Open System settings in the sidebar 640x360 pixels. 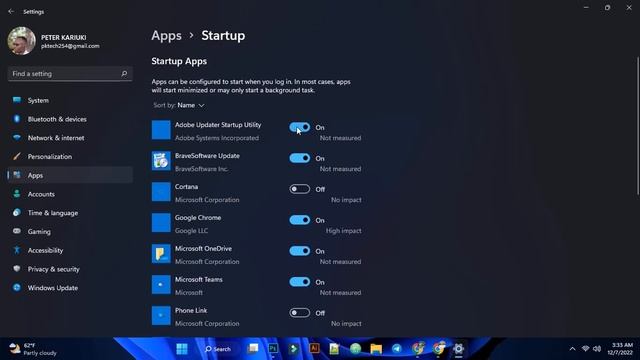tap(70, 100)
